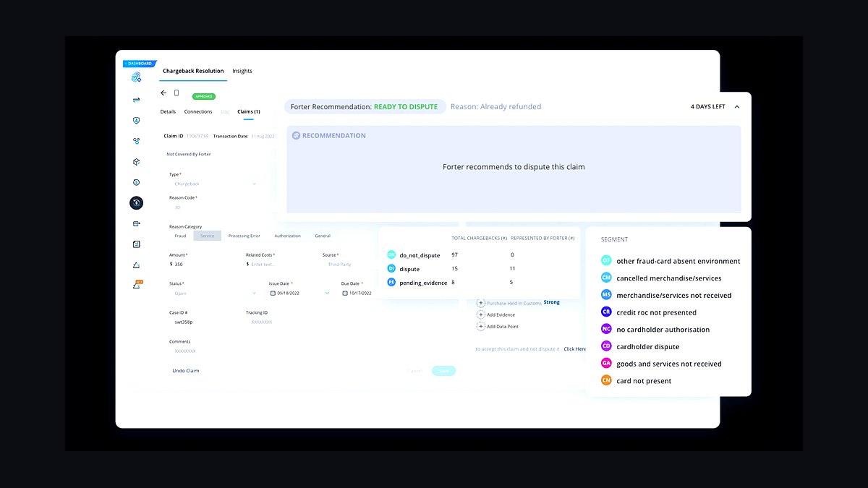Click the DI badge beside dispute
Viewport: 868px width, 488px height.
click(x=391, y=268)
